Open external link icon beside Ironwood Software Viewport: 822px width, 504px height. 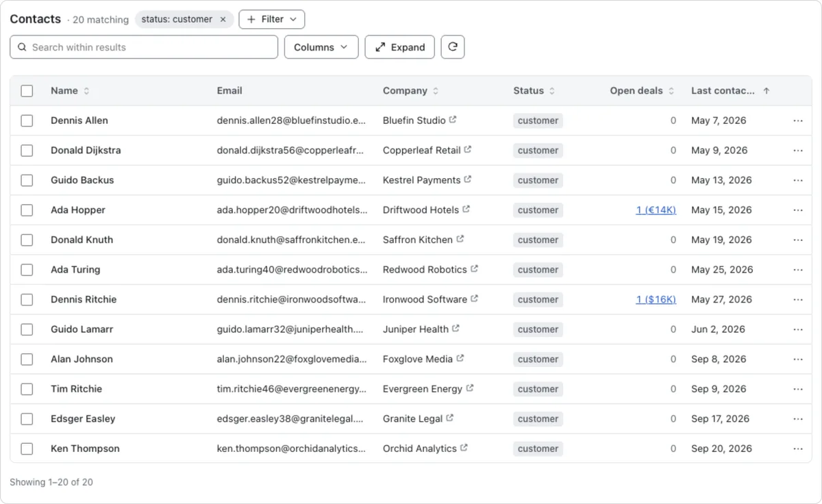[475, 299]
